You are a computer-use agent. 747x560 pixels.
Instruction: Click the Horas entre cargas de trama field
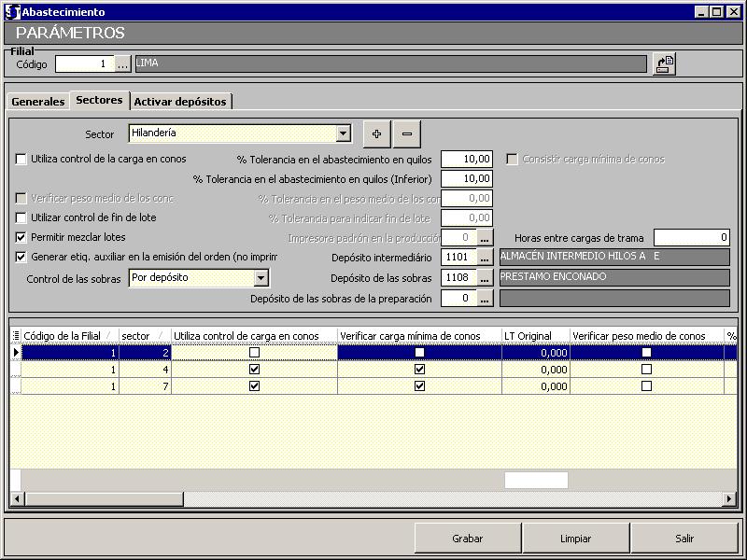point(692,238)
